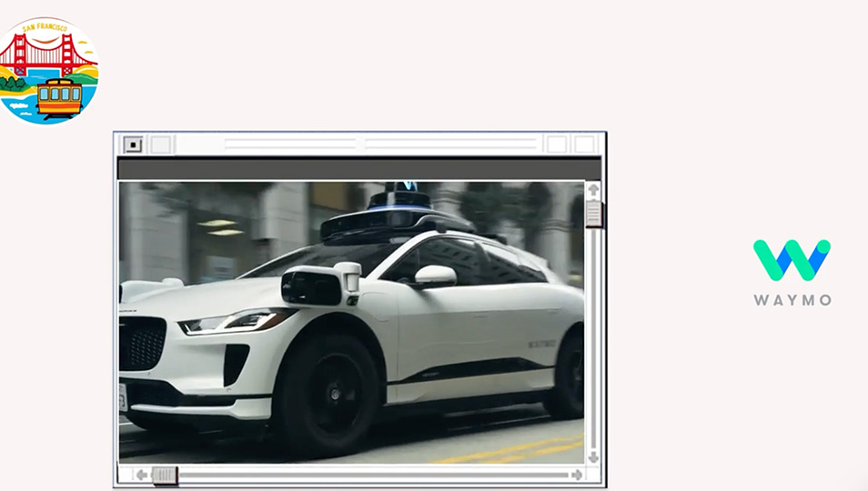Click the car's front headlight
The image size is (868, 491).
coord(238,322)
